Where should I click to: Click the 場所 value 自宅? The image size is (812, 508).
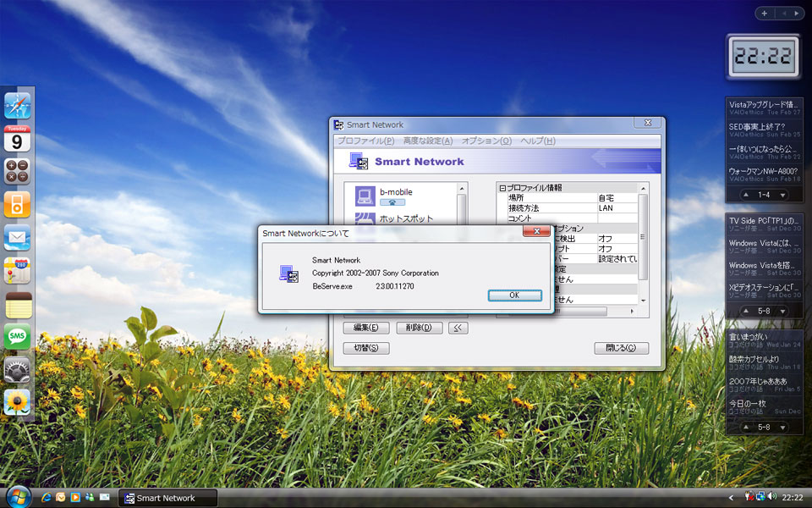click(617, 198)
